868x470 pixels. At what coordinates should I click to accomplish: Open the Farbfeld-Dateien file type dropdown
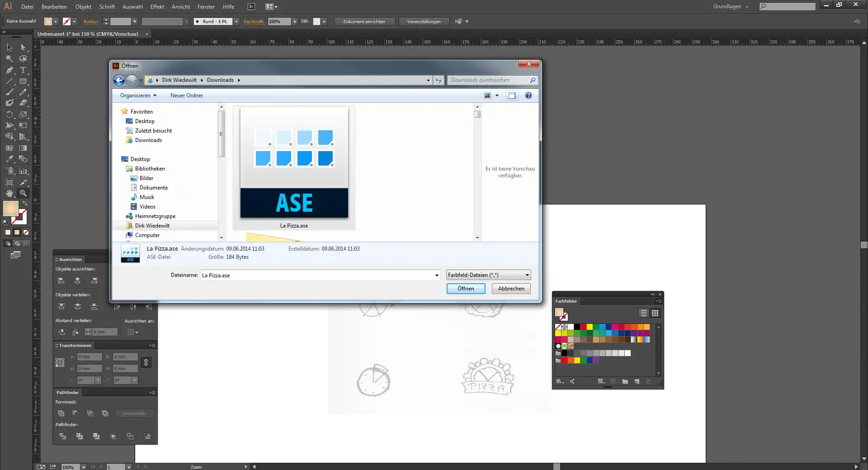coord(526,275)
